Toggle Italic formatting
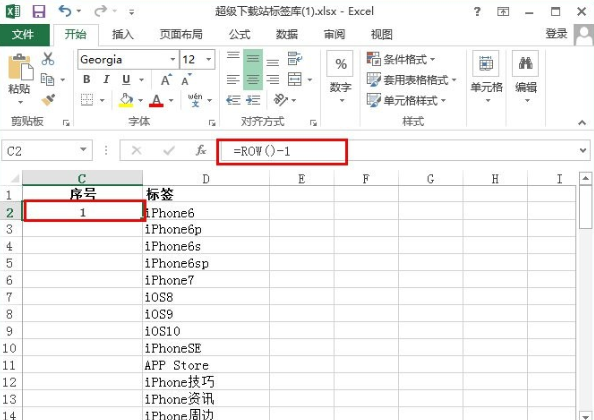594x420 pixels. 106,80
